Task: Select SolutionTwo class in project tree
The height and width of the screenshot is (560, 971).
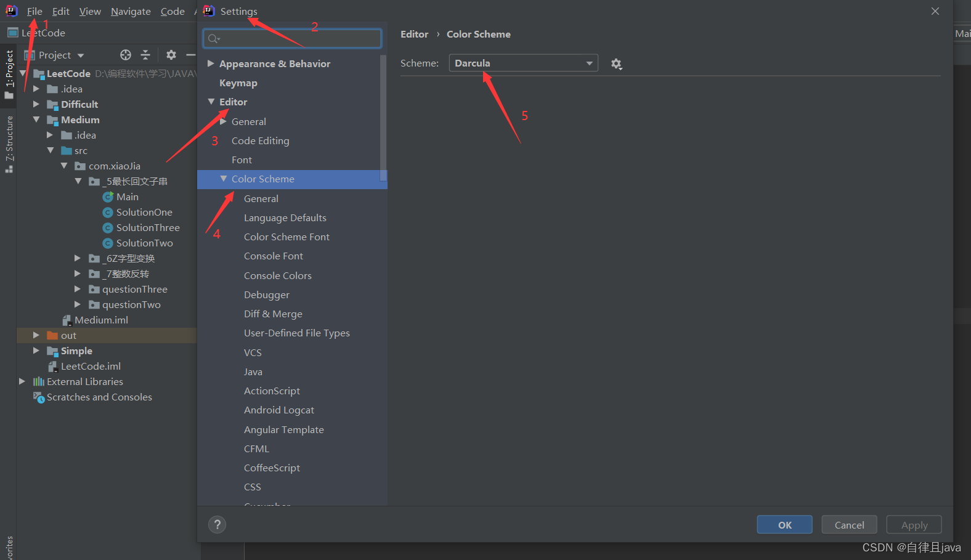Action: pos(144,243)
